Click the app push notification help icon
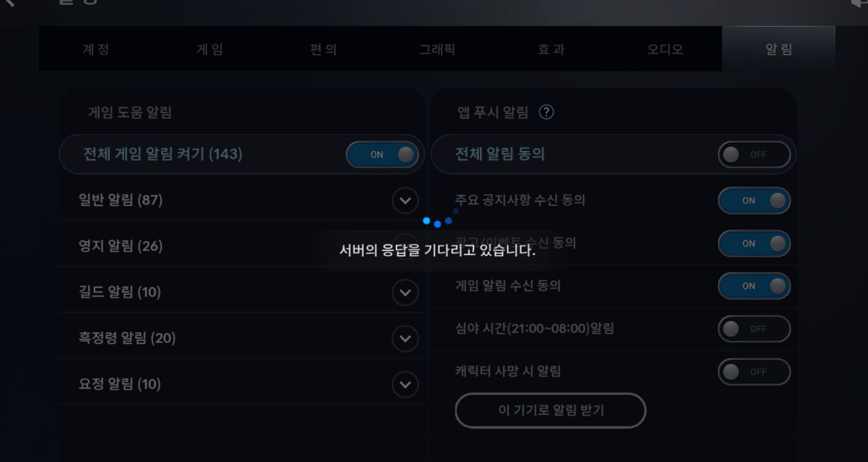The image size is (868, 462). tap(546, 112)
